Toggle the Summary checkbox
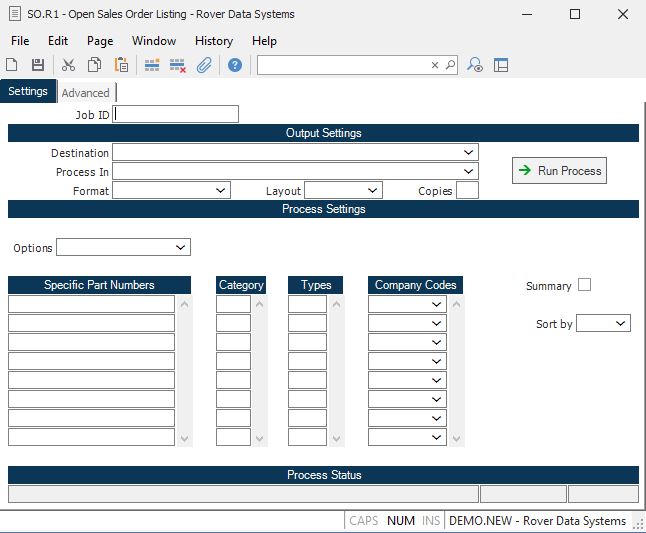646x533 pixels. click(585, 285)
